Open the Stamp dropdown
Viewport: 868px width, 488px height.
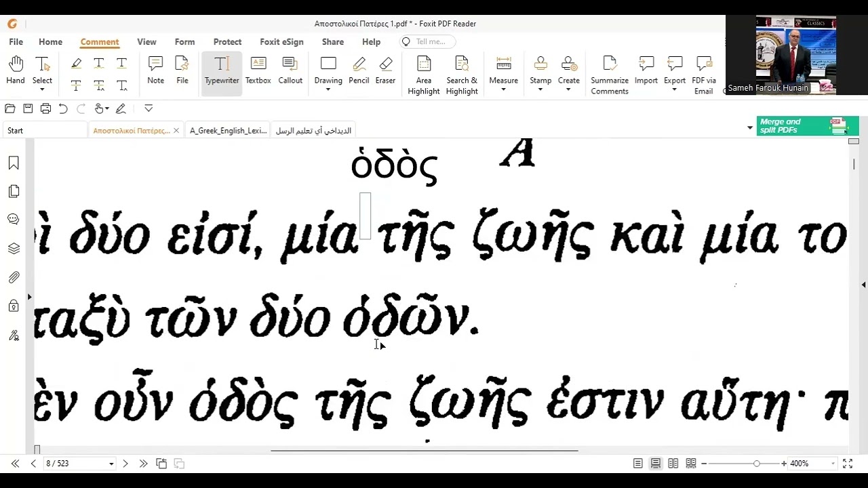[540, 89]
